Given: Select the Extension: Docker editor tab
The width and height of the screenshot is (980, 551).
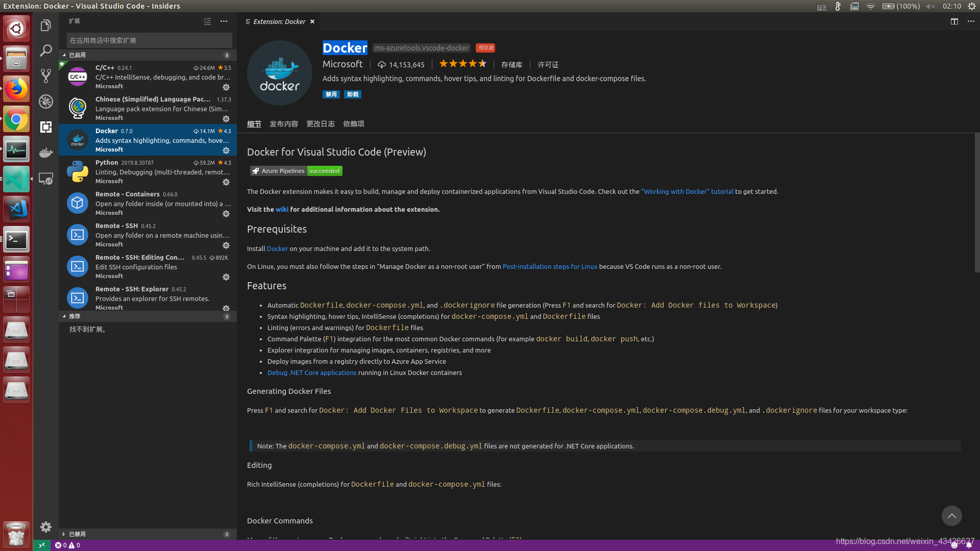Looking at the screenshot, I should (x=280, y=21).
